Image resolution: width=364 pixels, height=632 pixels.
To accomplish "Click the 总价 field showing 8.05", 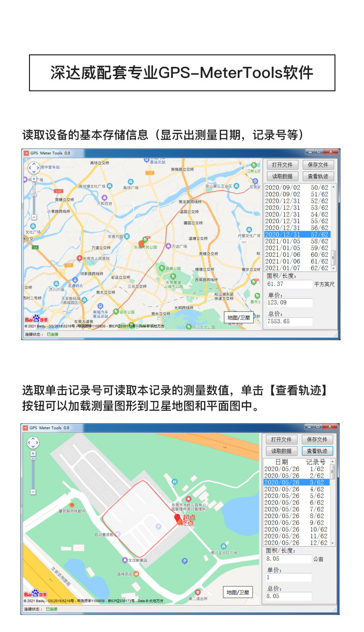I will (x=289, y=596).
